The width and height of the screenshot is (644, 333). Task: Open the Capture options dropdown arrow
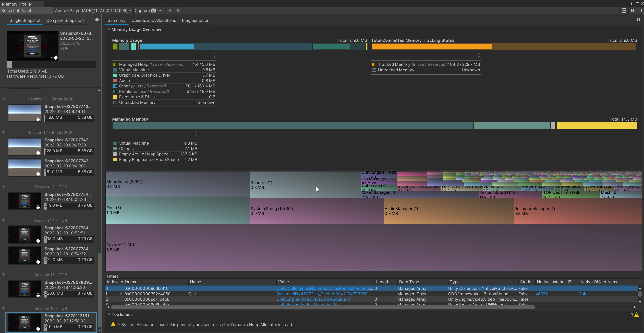point(160,10)
